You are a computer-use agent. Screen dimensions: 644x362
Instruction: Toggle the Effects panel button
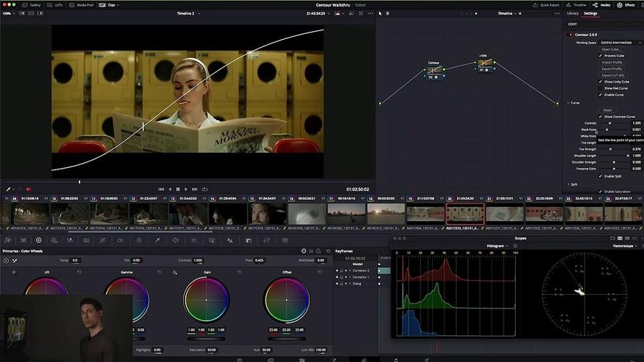627,5
